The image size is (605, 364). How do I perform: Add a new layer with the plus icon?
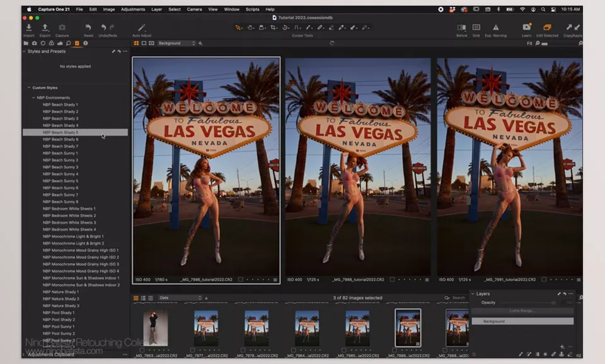pyautogui.click(x=561, y=346)
